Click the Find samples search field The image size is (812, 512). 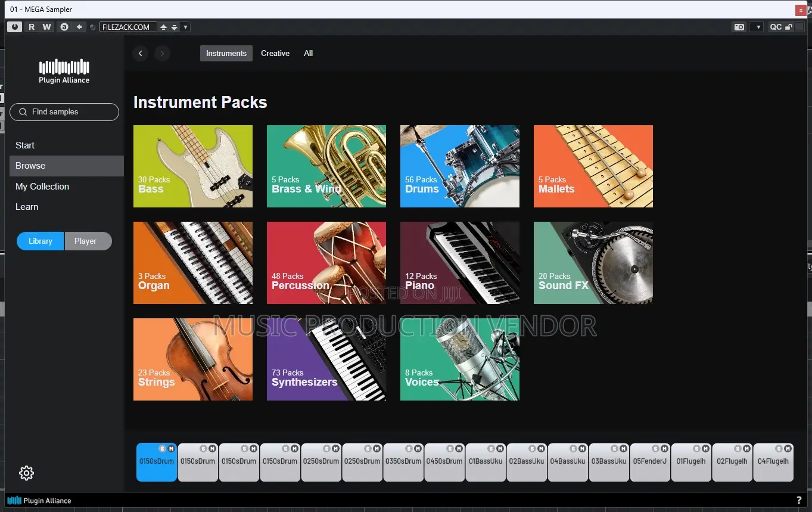coord(64,112)
